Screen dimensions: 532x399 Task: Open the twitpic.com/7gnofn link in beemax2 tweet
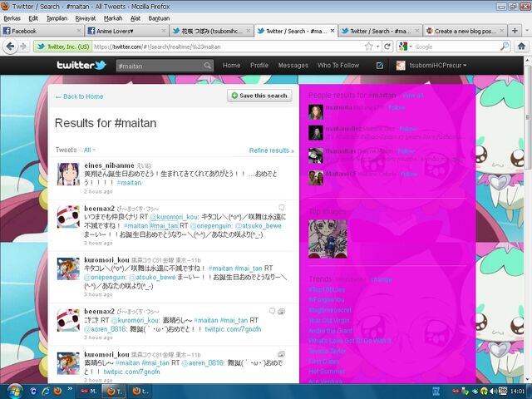click(233, 329)
